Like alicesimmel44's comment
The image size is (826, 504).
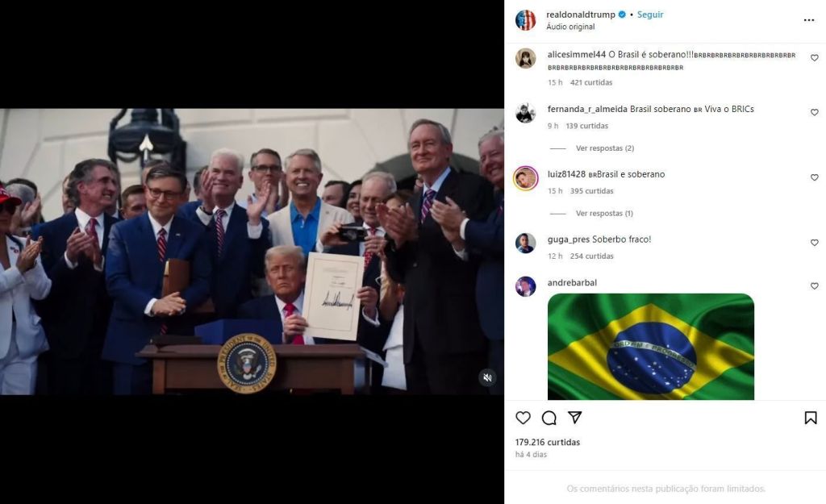click(x=815, y=58)
